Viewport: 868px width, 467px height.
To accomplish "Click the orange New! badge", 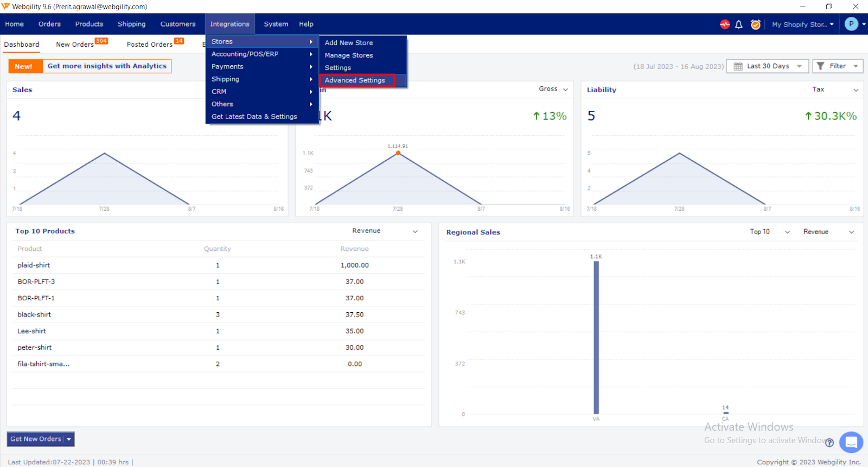I will [25, 66].
